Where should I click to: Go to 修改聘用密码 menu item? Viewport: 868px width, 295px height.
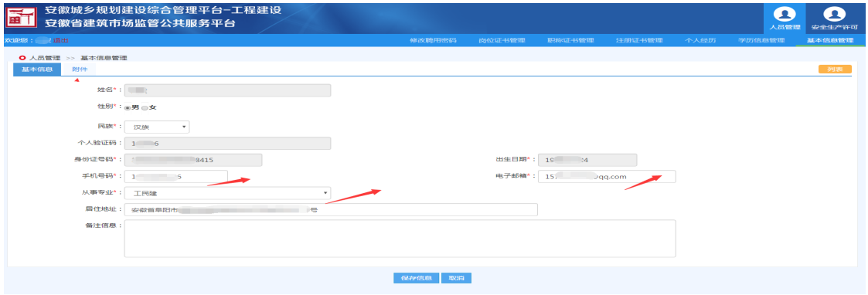(x=433, y=40)
